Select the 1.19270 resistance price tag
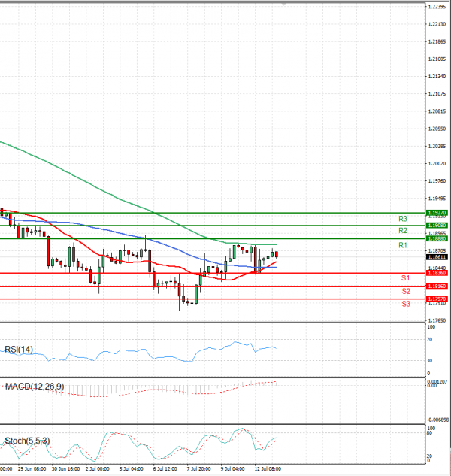This screenshot has width=451, height=476. pyautogui.click(x=437, y=213)
